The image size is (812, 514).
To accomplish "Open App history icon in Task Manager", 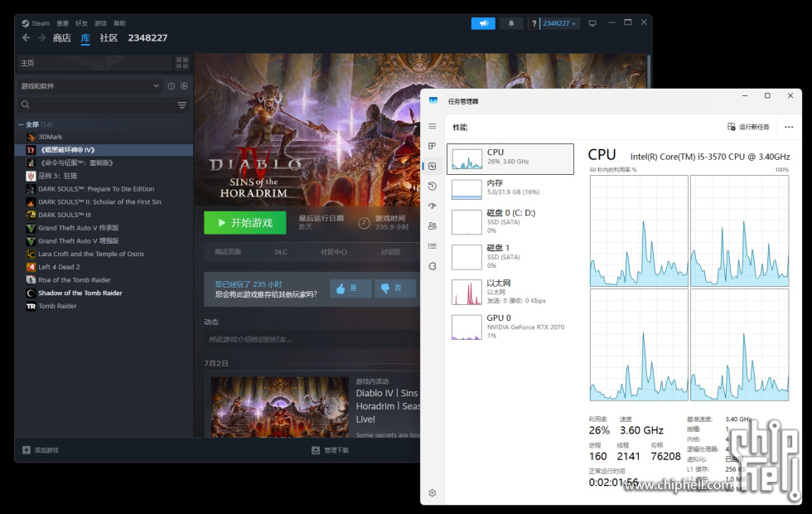I will pyautogui.click(x=433, y=186).
